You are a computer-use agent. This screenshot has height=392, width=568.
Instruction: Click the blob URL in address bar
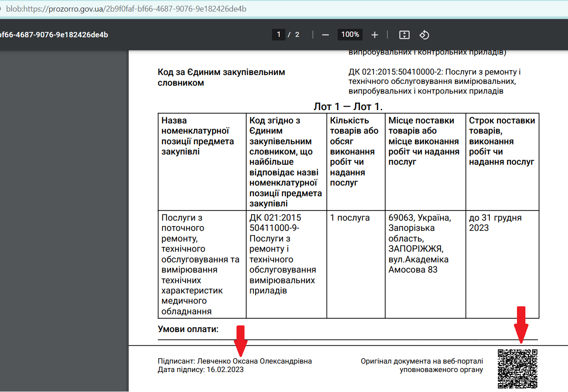126,9
